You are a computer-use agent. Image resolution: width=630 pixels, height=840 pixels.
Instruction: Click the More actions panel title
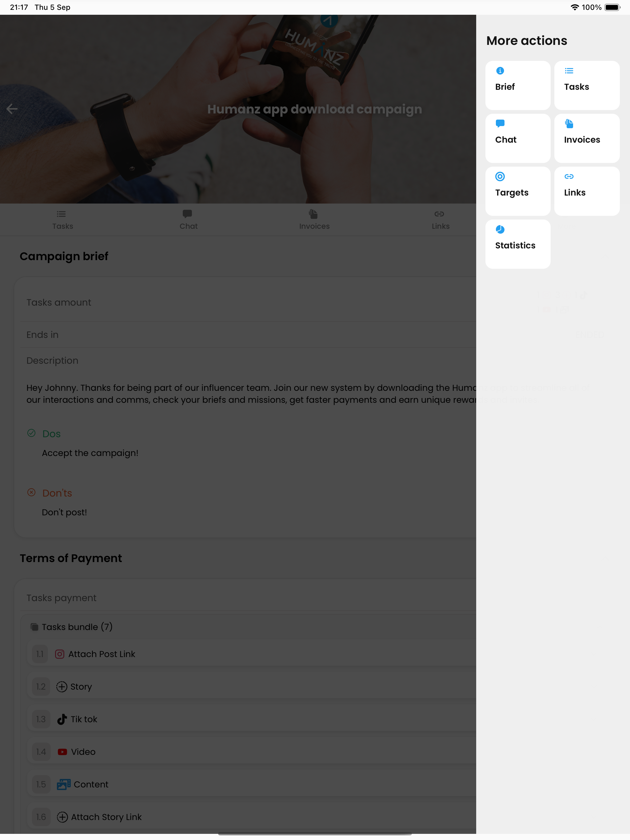coord(526,41)
